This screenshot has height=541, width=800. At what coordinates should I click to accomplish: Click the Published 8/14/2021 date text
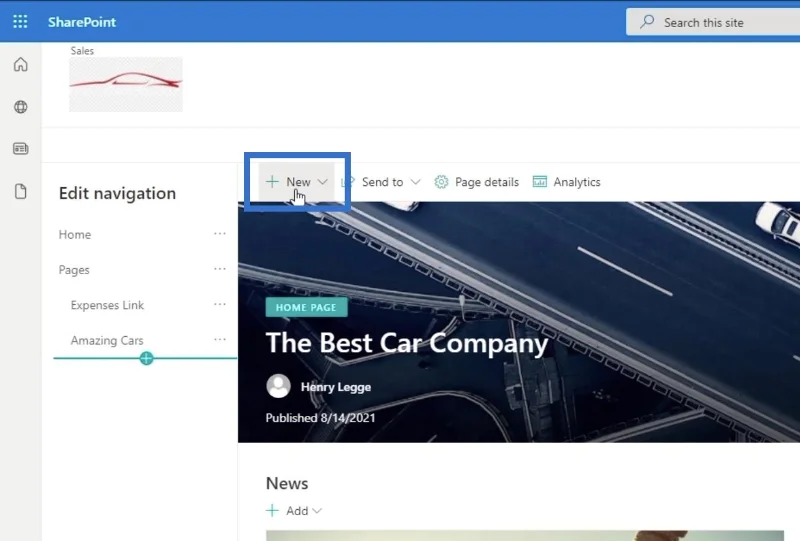(320, 417)
